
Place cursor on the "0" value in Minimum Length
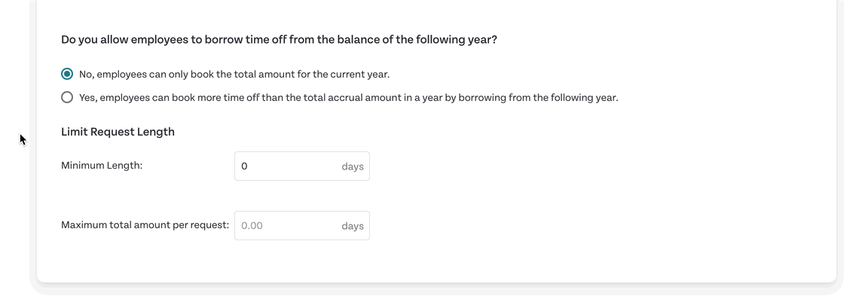click(x=244, y=166)
